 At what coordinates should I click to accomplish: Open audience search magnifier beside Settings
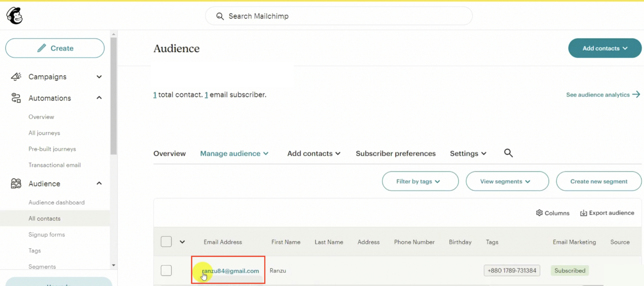[x=509, y=153]
